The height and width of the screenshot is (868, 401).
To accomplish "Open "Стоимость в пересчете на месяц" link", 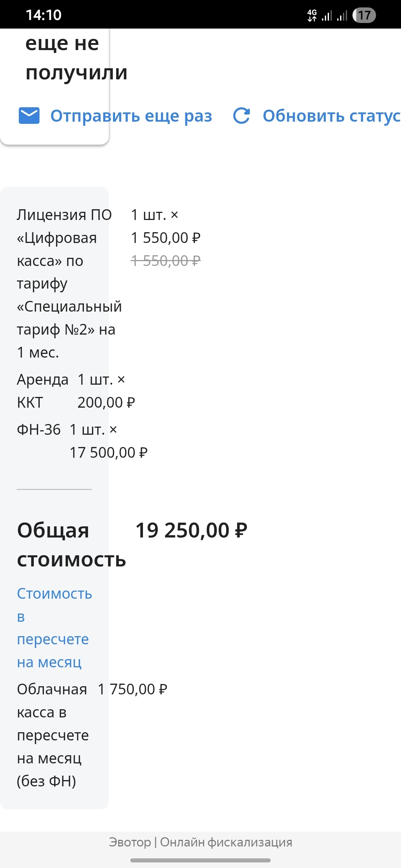I will [54, 628].
